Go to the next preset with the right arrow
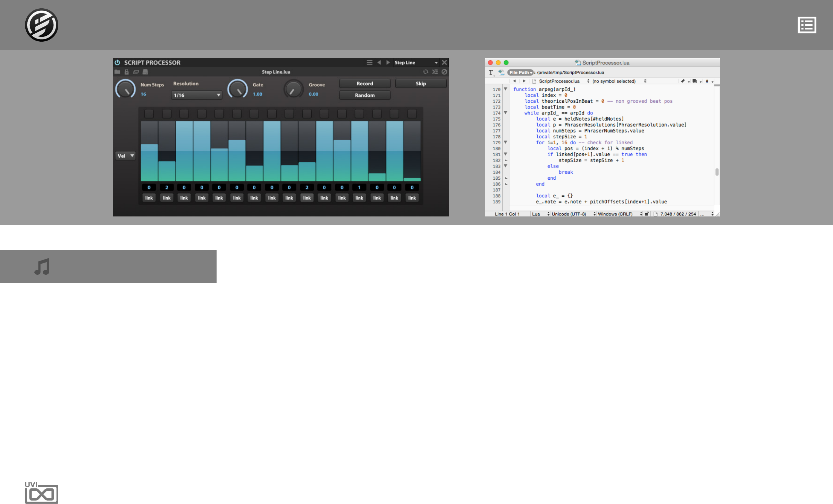 [x=388, y=62]
